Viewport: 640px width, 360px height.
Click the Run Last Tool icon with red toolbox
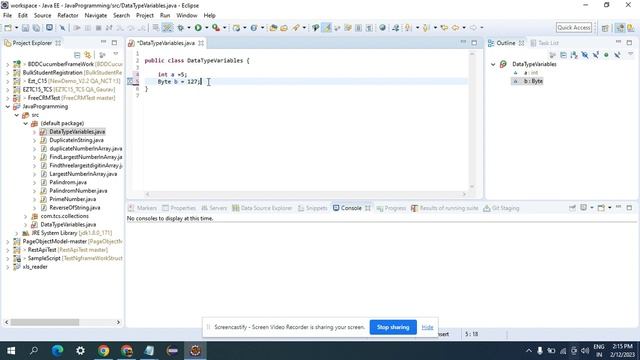(x=216, y=28)
